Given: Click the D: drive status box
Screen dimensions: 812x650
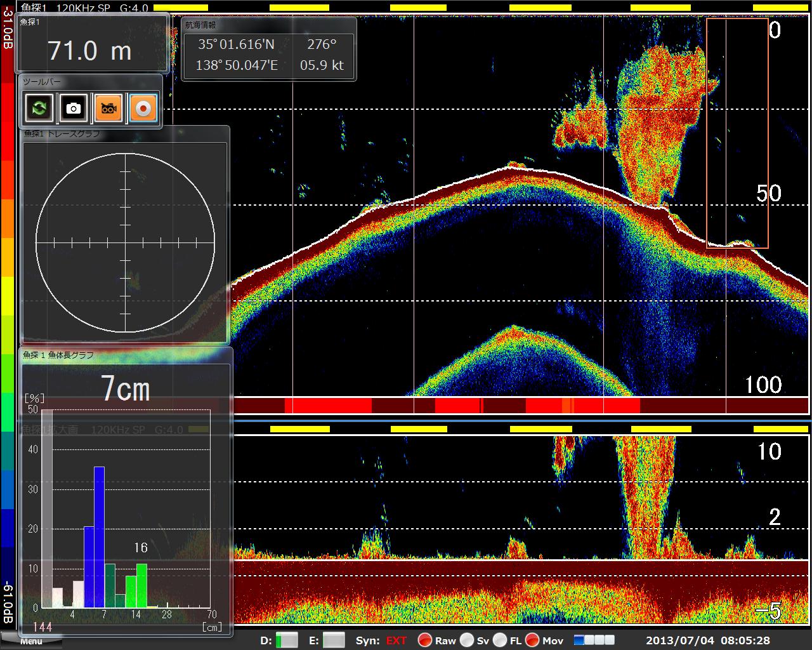Looking at the screenshot, I should pos(287,640).
